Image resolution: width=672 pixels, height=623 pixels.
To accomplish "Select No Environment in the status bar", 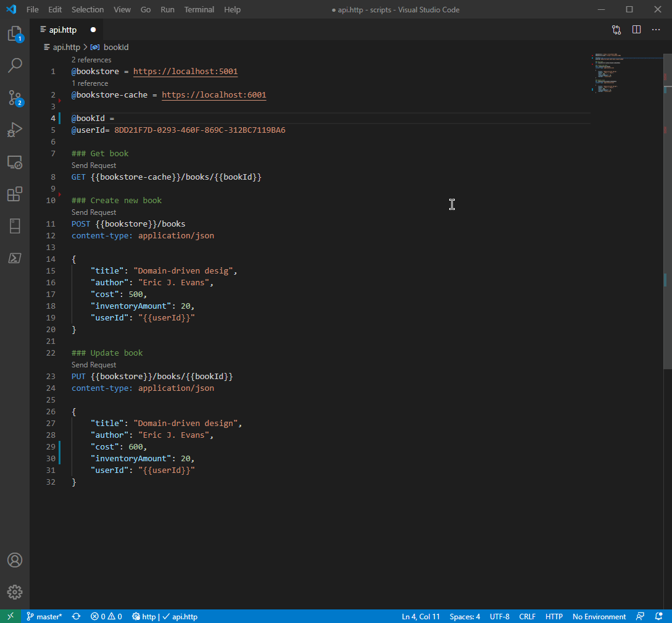I will click(x=599, y=616).
